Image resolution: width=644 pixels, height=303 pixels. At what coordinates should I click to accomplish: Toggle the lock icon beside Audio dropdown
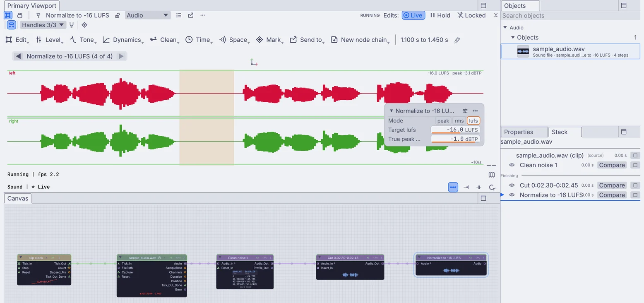tap(117, 15)
